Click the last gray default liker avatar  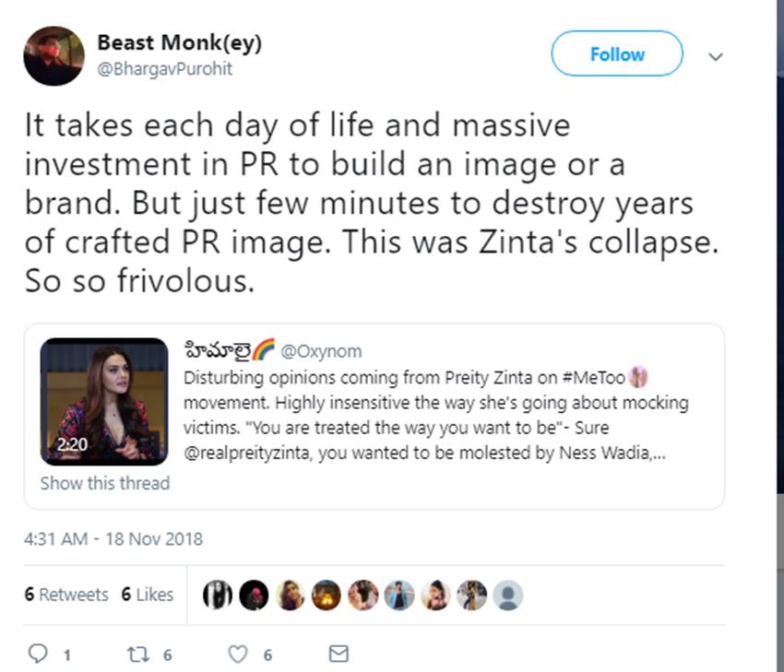(507, 595)
